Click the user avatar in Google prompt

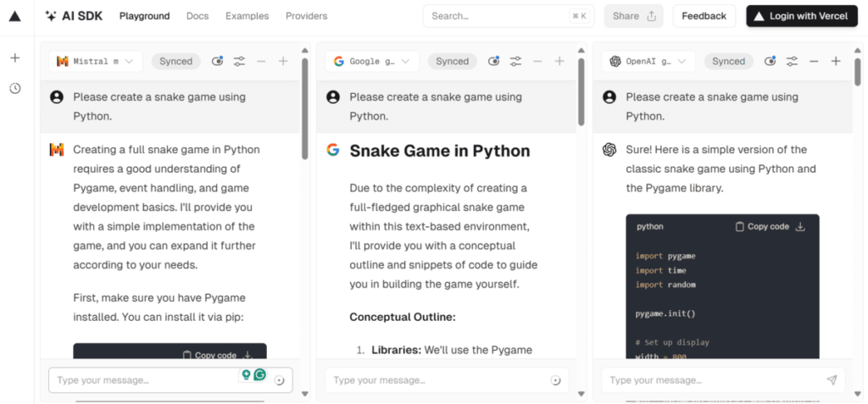(x=332, y=97)
